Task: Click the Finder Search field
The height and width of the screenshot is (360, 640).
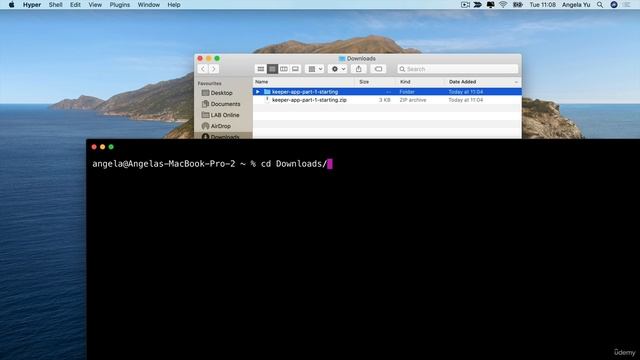Action: [458, 69]
